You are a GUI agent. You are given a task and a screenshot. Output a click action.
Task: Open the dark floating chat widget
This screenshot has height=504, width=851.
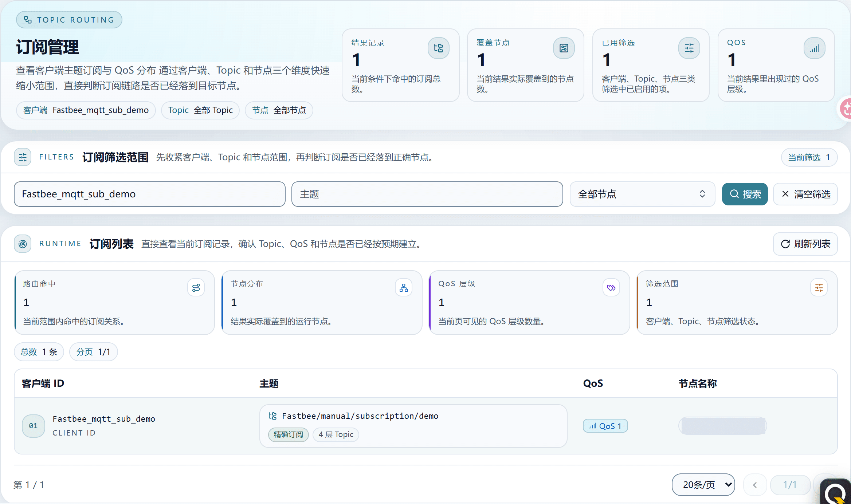pyautogui.click(x=836, y=492)
